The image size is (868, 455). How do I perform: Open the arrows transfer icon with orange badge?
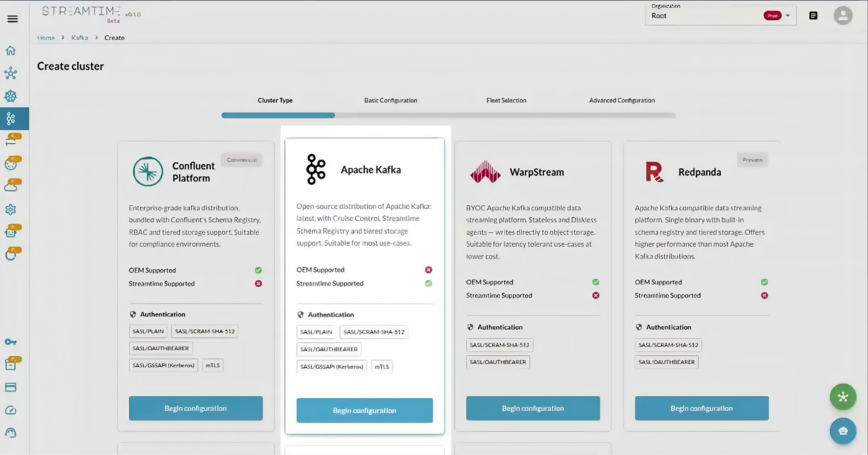pos(13,139)
